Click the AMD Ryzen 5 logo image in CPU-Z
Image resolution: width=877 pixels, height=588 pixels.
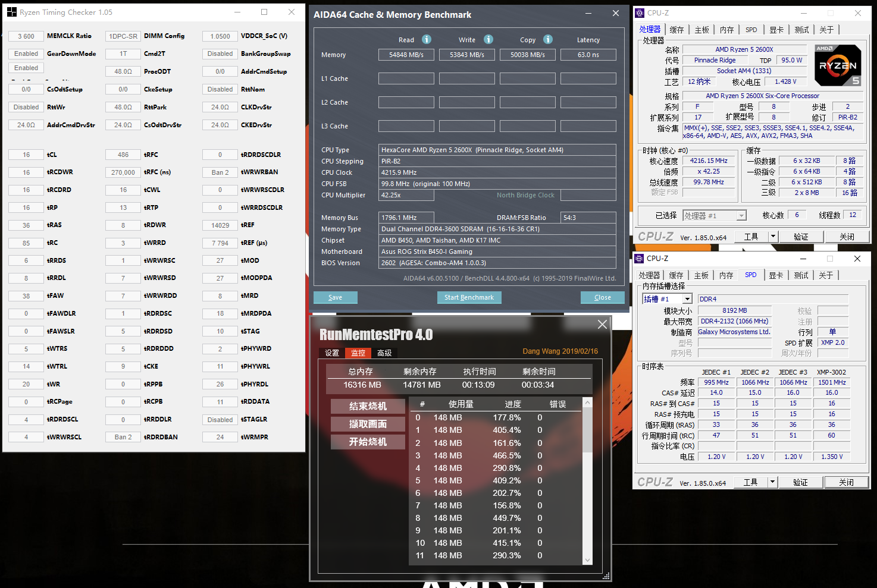pyautogui.click(x=838, y=65)
